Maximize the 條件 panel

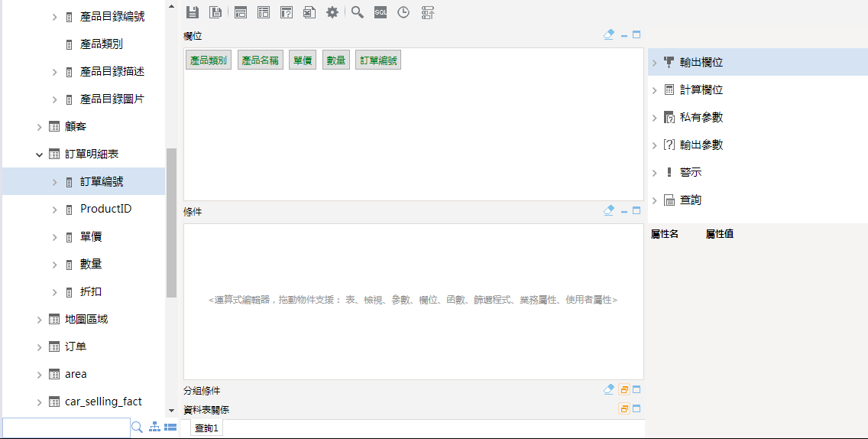point(636,210)
